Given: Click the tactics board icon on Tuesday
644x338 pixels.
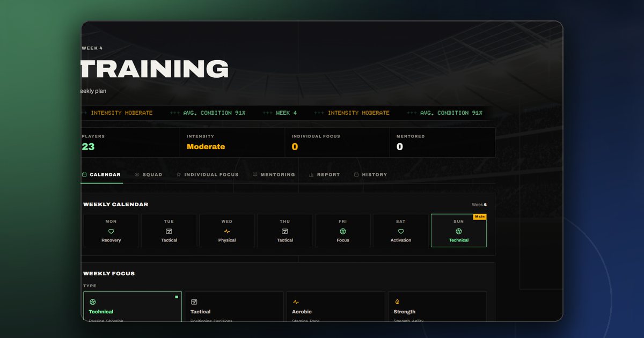Looking at the screenshot, I should pos(169,231).
